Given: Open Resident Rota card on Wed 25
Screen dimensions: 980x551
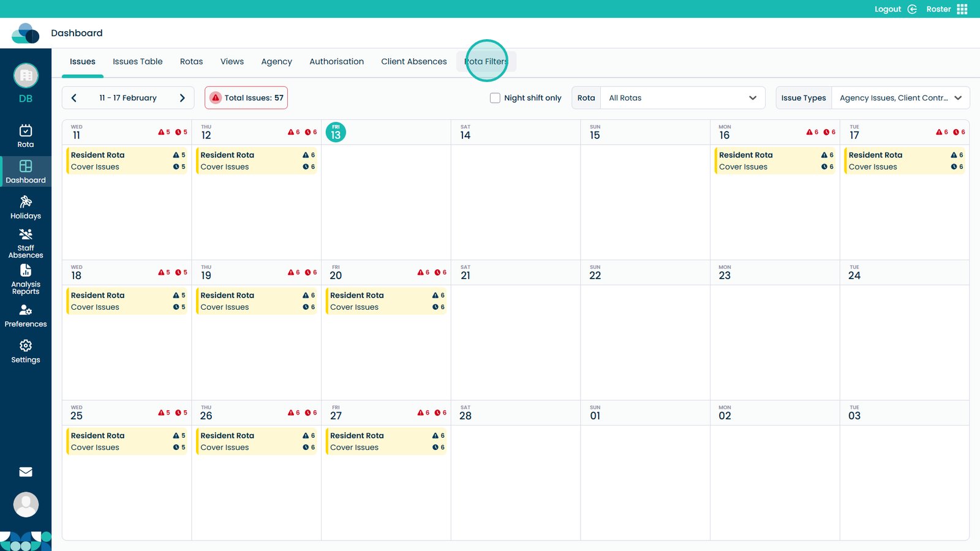Looking at the screenshot, I should (127, 441).
